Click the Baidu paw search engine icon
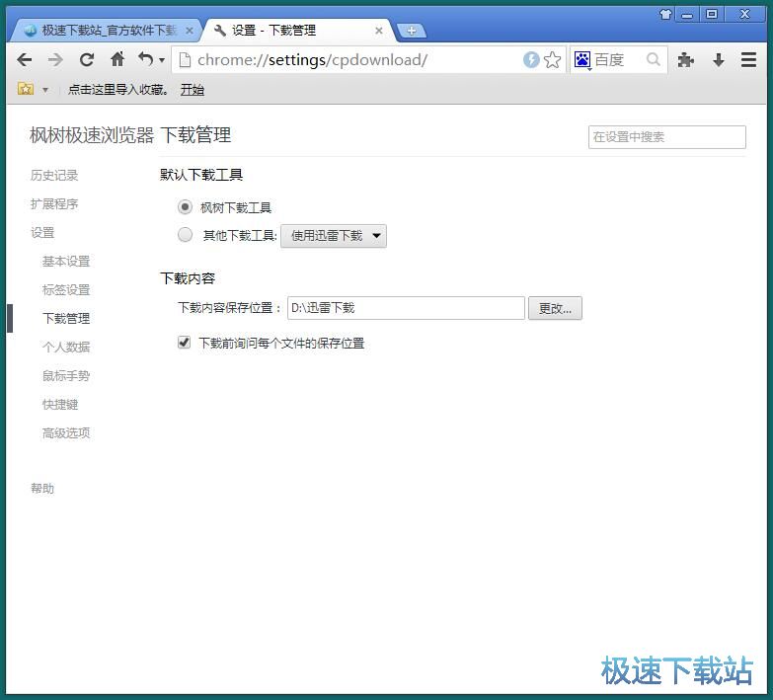773x700 pixels. click(x=582, y=60)
